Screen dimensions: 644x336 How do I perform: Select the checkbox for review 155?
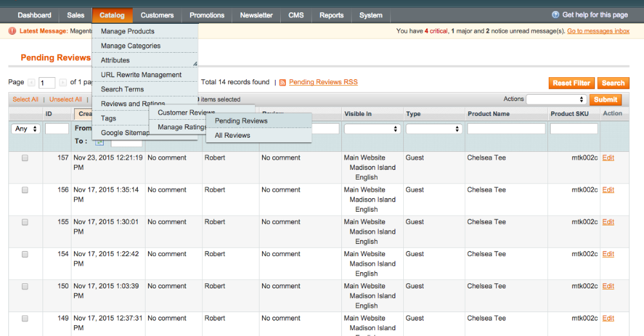(x=25, y=222)
